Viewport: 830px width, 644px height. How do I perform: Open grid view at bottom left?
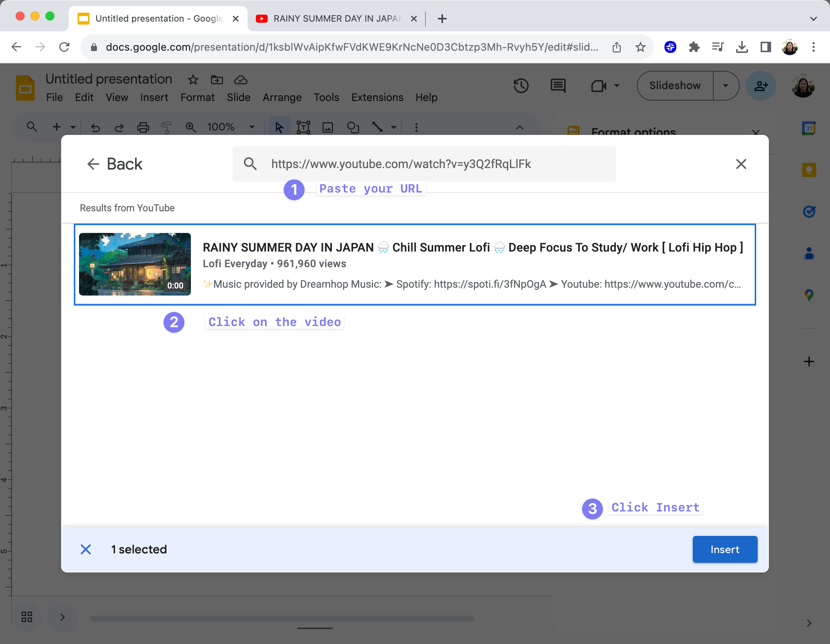tap(26, 617)
